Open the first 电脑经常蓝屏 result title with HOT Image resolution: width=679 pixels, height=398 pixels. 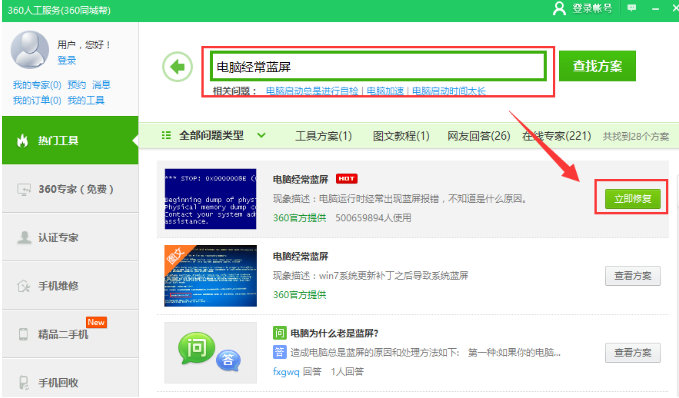[x=301, y=179]
